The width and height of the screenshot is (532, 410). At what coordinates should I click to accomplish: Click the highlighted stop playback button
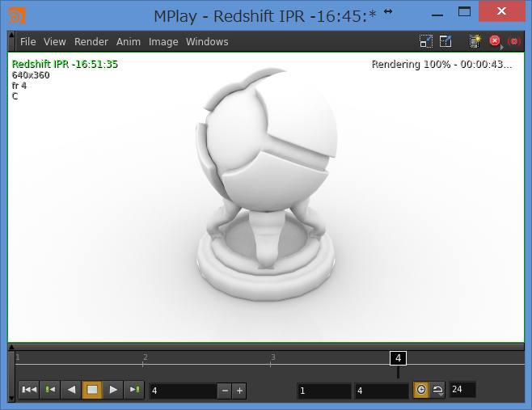click(x=92, y=390)
